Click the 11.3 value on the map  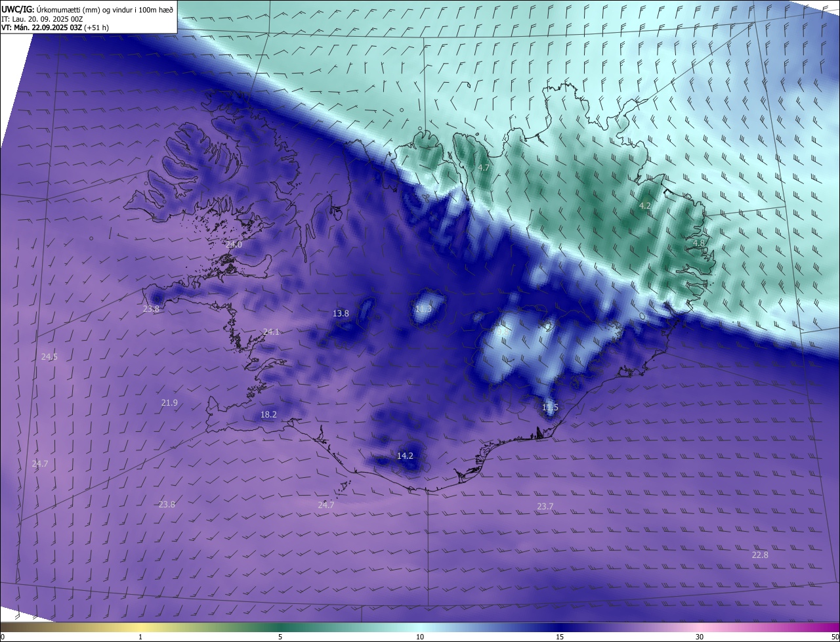(424, 309)
